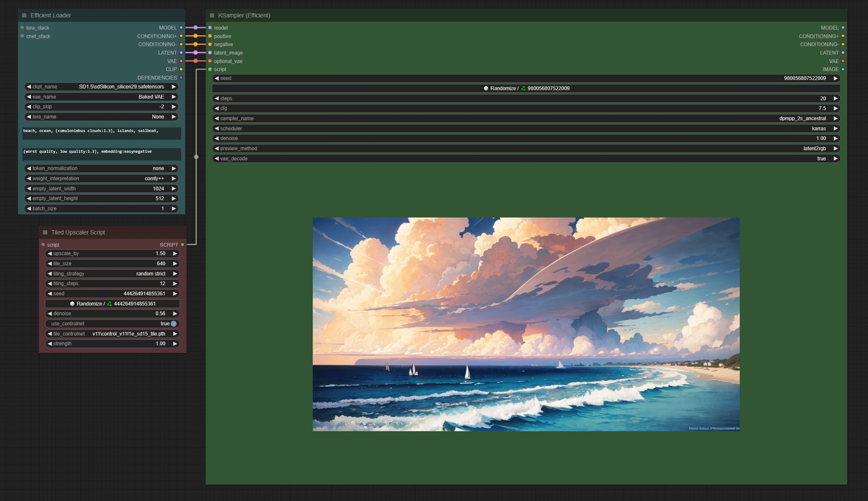The height and width of the screenshot is (501, 868).
Task: Collapse the KSampler (Efficient) node dot
Action: 212,15
